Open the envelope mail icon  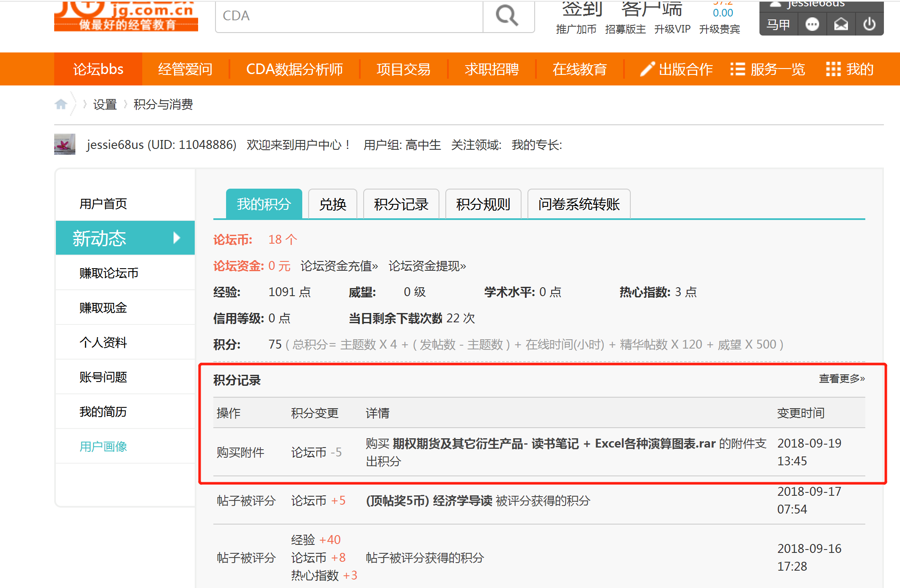click(841, 25)
